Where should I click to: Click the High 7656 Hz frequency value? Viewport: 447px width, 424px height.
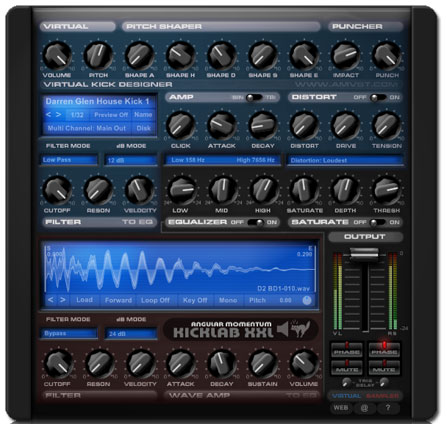pyautogui.click(x=256, y=160)
